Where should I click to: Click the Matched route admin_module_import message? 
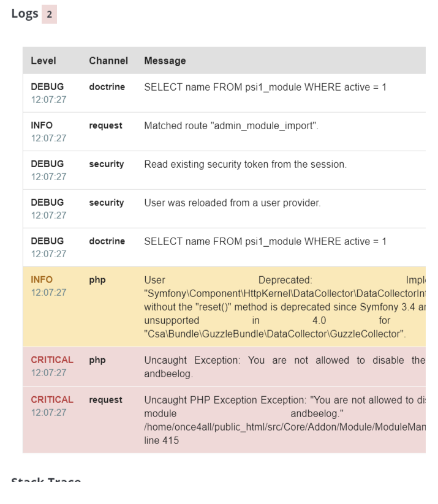point(231,126)
